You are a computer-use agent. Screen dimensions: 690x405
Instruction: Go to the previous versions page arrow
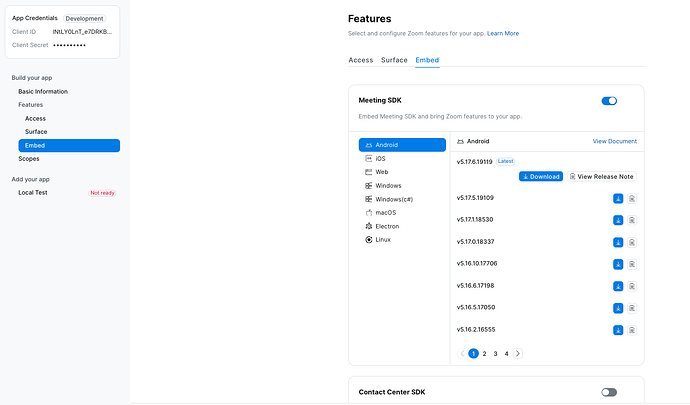(462, 353)
